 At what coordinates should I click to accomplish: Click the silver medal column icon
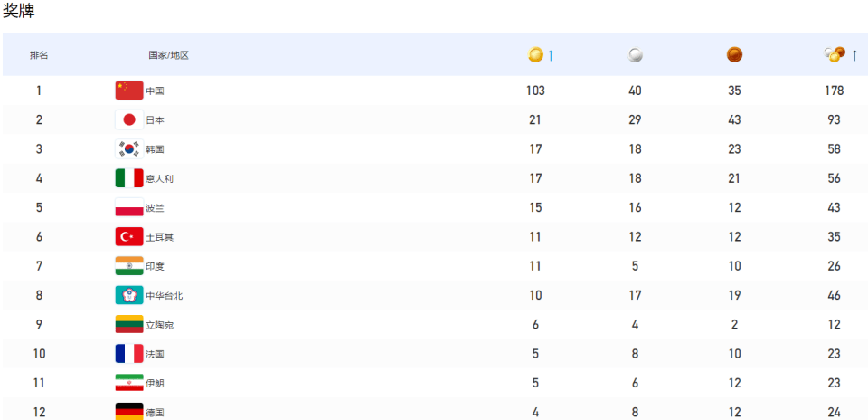pyautogui.click(x=636, y=55)
